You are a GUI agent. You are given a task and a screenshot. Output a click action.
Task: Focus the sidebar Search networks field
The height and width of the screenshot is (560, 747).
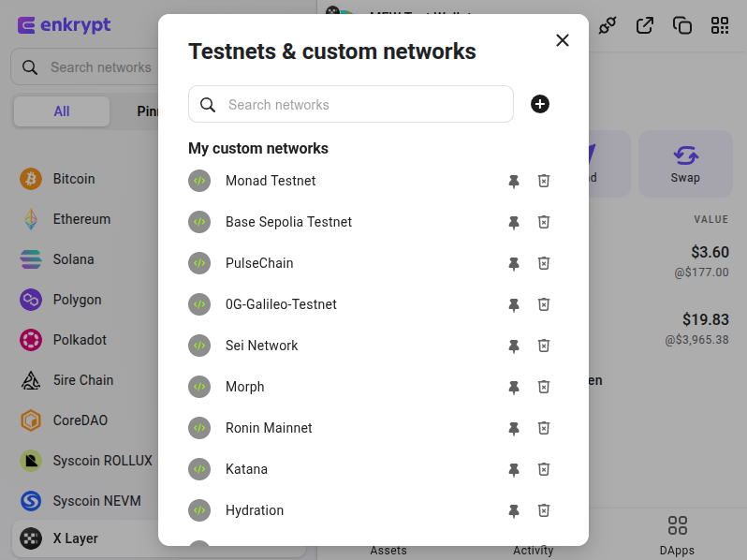point(86,67)
